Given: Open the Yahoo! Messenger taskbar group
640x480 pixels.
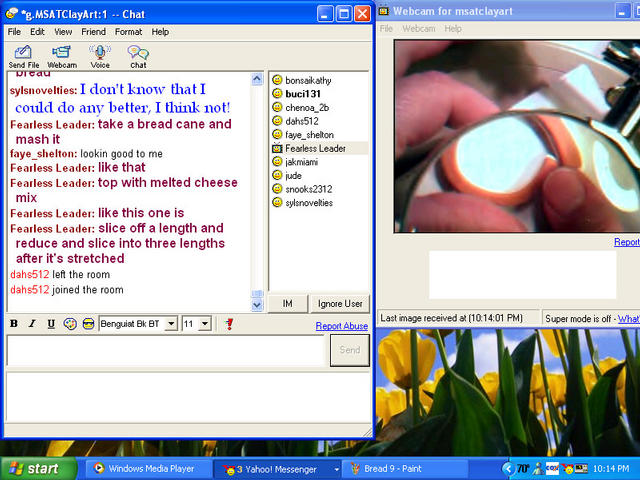Looking at the screenshot, I should 278,469.
